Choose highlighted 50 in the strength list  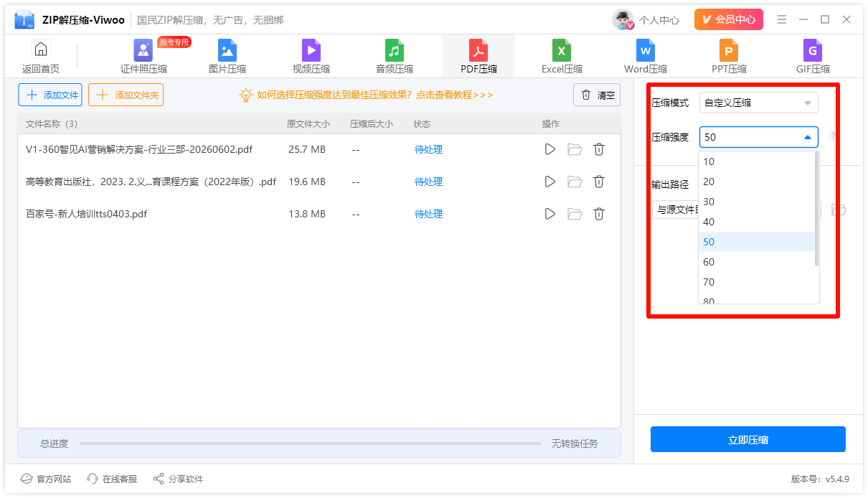coord(757,242)
